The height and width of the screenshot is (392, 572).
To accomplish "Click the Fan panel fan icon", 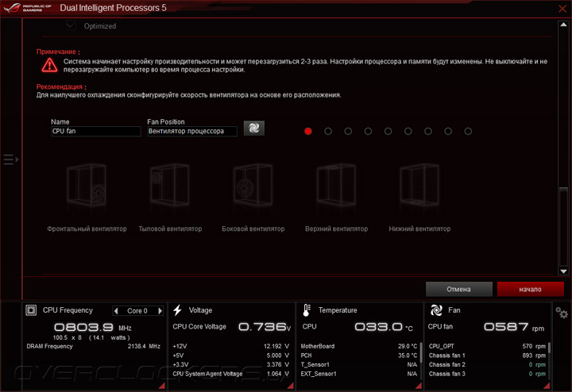I will (436, 310).
